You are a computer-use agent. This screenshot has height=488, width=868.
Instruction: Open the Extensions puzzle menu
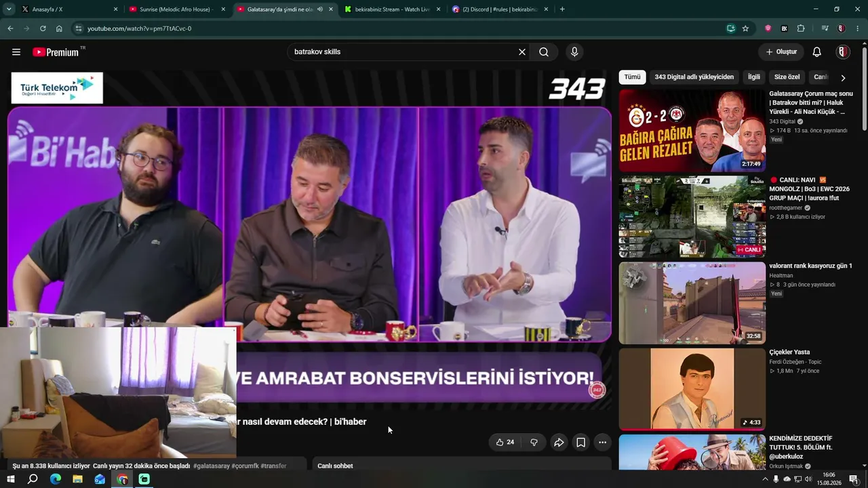point(801,28)
